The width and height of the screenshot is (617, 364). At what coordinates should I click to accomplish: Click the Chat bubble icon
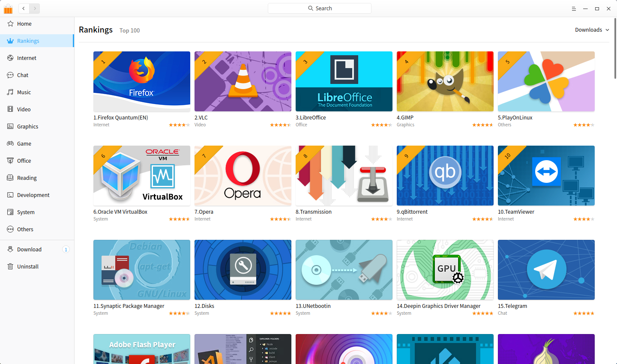10,75
